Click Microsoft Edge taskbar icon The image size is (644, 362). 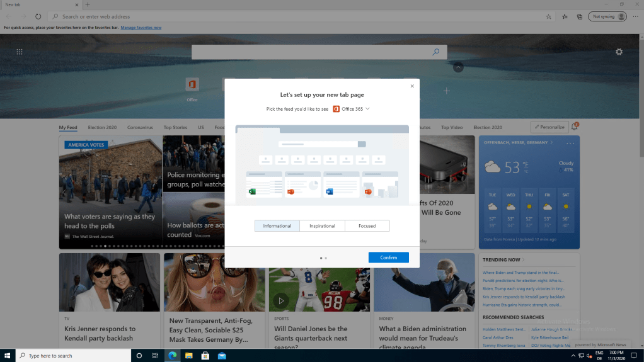[173, 356]
